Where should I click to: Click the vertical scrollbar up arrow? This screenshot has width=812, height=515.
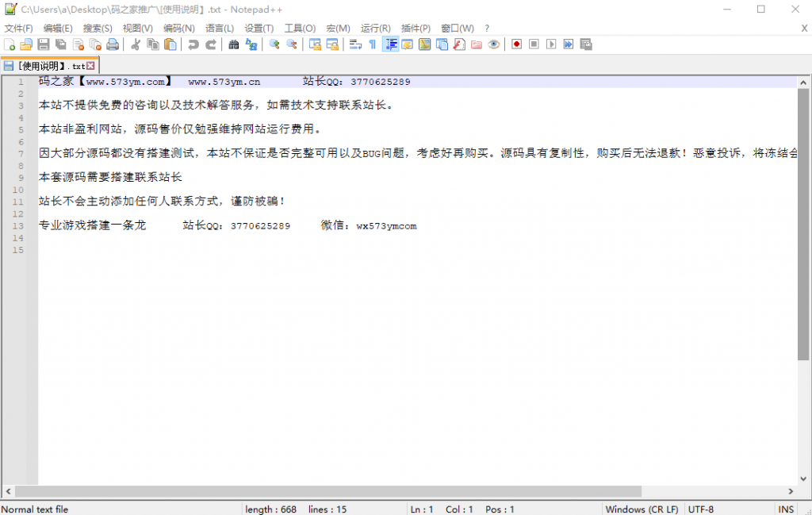coord(803,83)
